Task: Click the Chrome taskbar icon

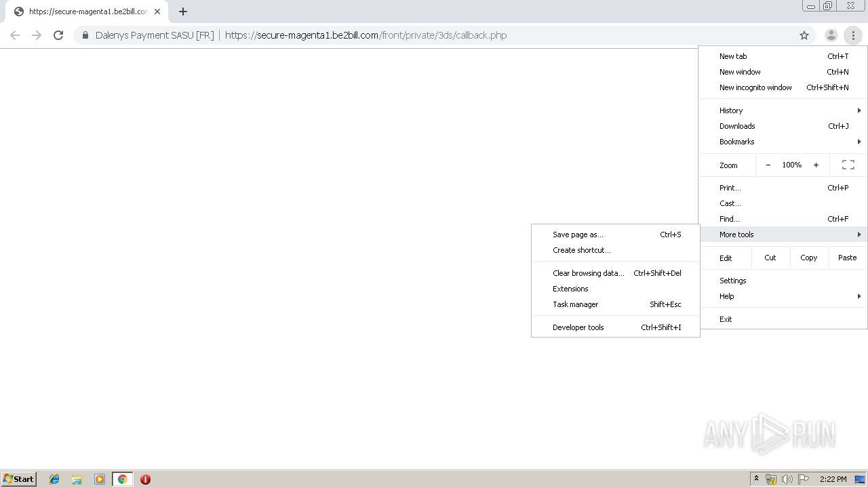Action: [x=122, y=479]
